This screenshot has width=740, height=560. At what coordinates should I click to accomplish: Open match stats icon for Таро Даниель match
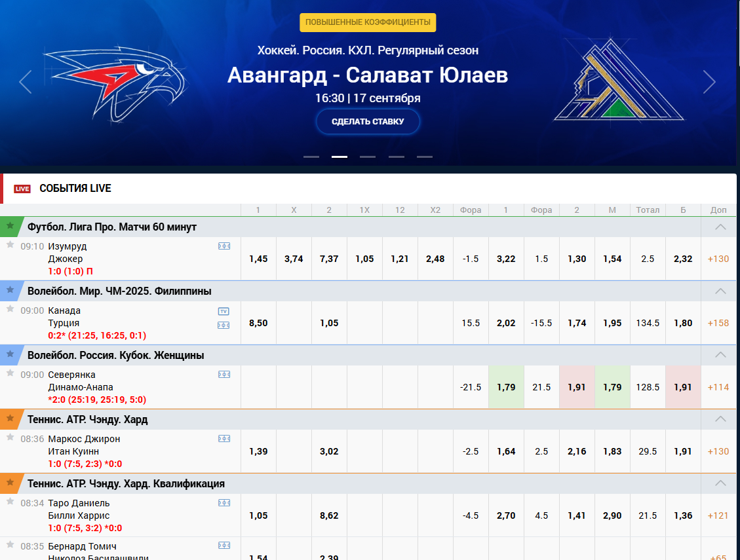(224, 503)
